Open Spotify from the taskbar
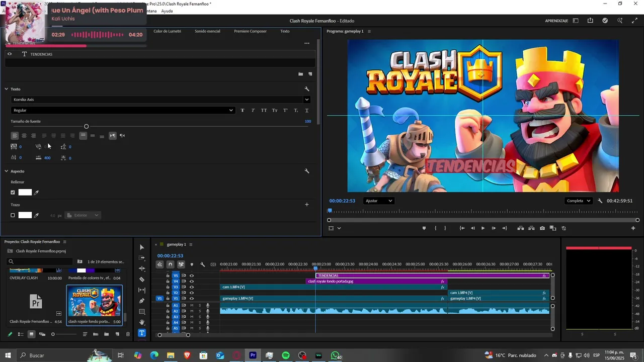The image size is (644, 362). point(286,355)
